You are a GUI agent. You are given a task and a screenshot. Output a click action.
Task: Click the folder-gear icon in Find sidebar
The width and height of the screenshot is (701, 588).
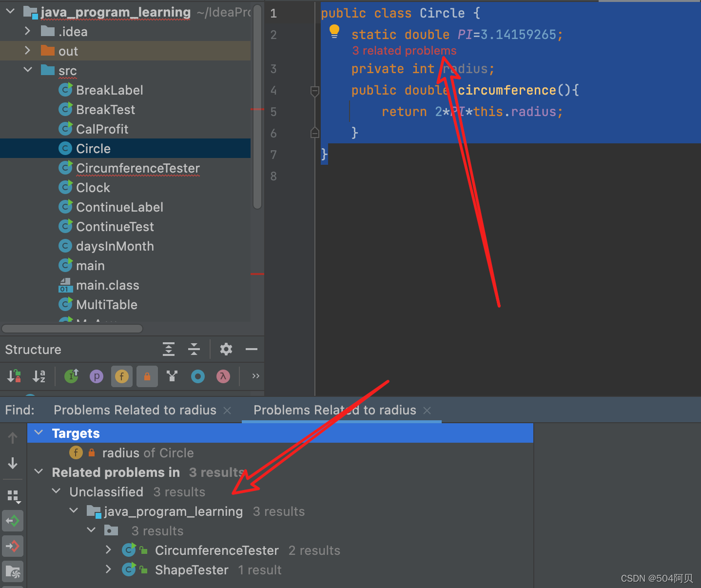[13, 571]
